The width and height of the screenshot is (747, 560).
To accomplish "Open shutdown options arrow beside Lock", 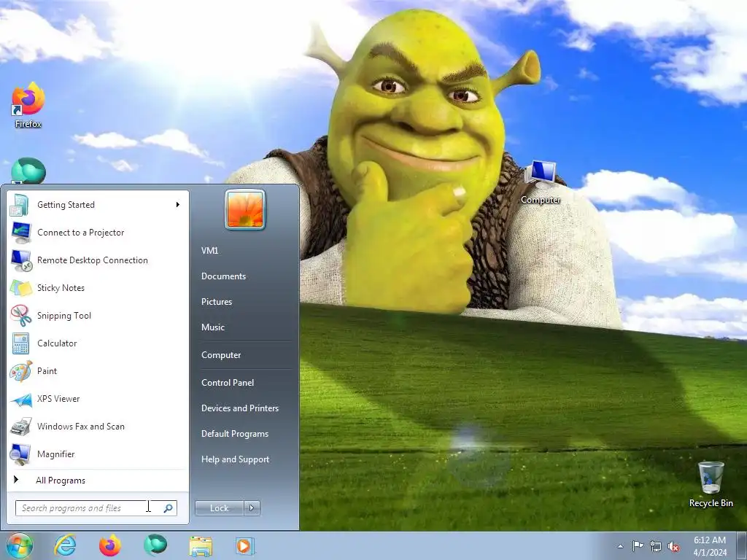I will tap(252, 508).
